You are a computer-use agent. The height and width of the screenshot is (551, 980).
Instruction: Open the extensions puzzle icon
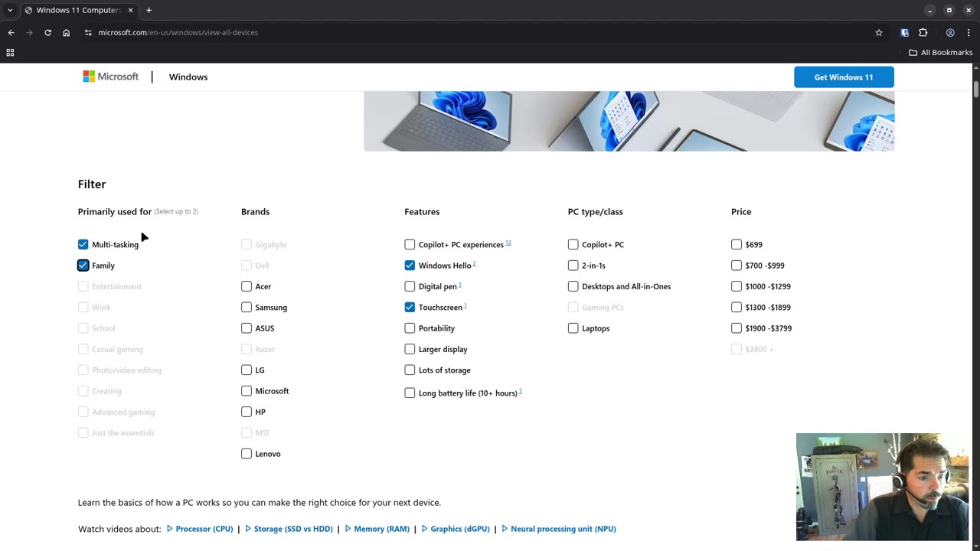pos(923,32)
